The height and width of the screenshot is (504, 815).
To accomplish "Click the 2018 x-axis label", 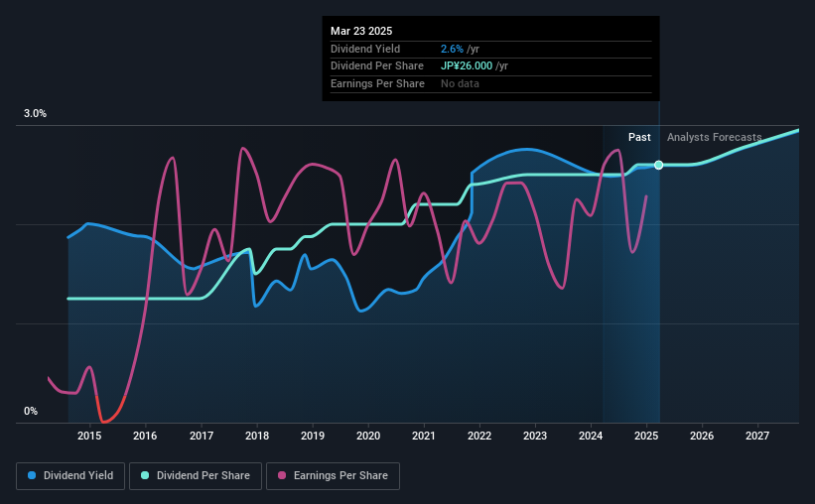I will pyautogui.click(x=257, y=436).
